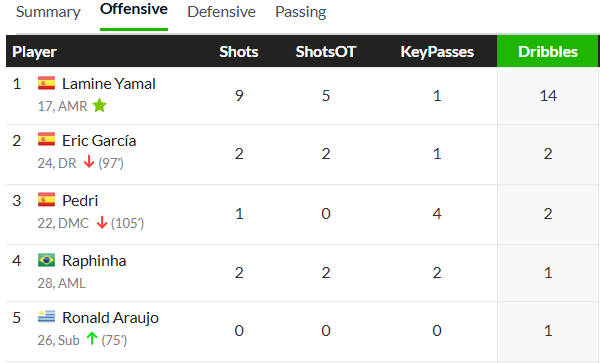Sort table by Shots column header

click(x=239, y=52)
